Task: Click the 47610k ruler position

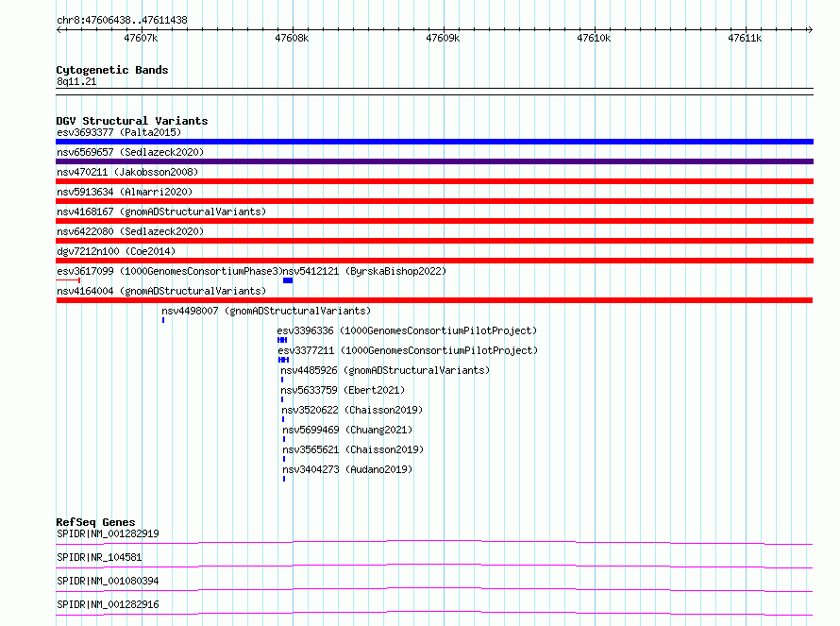Action: (594, 38)
